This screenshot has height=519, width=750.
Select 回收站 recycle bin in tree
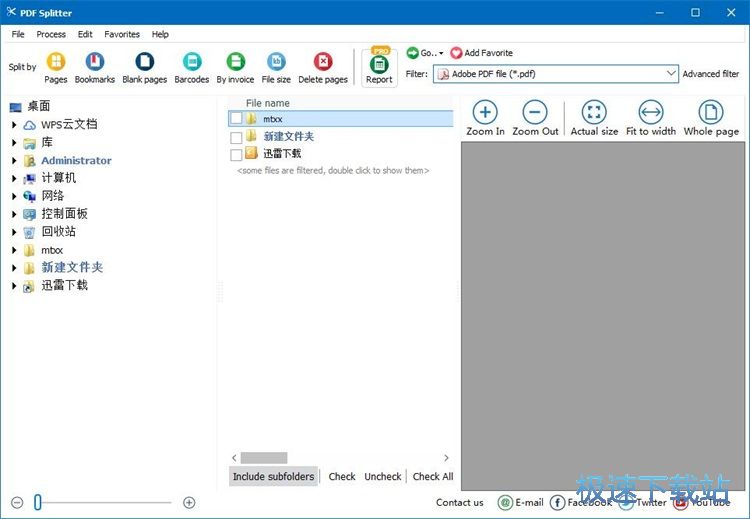[58, 232]
